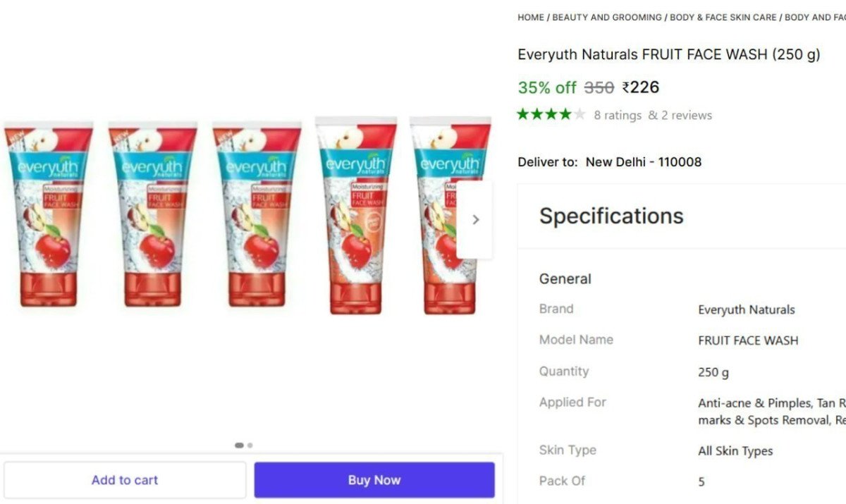Open the second face wash tube image
Viewport: 846px width, 504px height.
tap(152, 215)
